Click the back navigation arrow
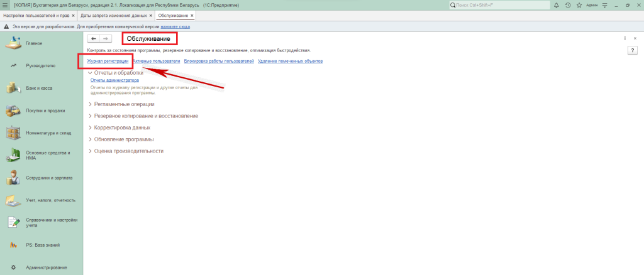 pyautogui.click(x=94, y=39)
